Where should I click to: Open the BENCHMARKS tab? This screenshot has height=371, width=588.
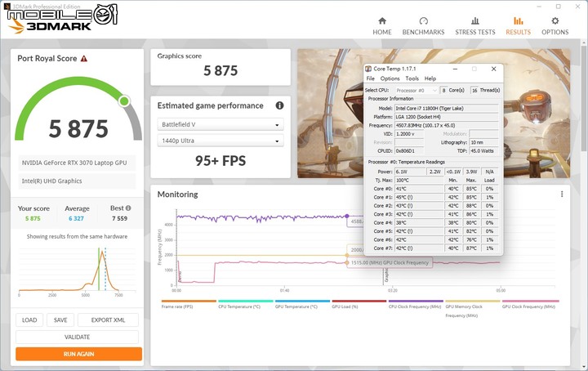point(423,26)
